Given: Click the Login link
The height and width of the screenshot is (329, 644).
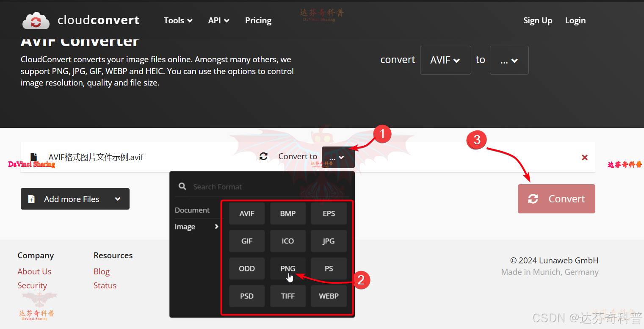Looking at the screenshot, I should click(575, 20).
